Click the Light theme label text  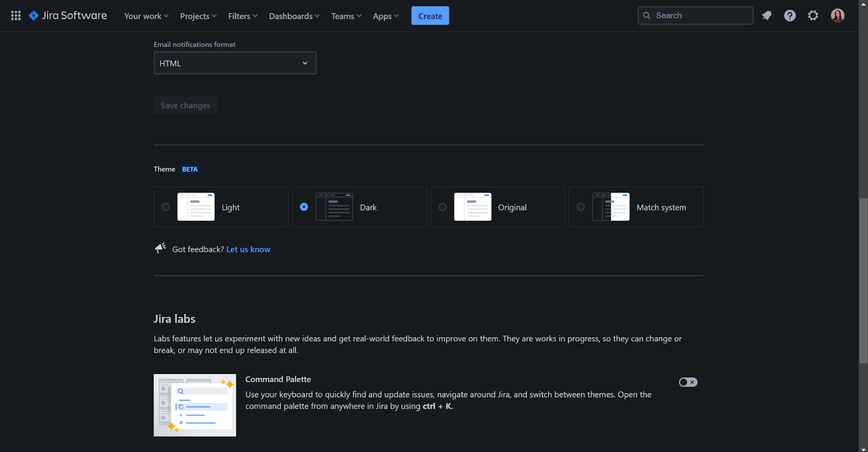[231, 208]
